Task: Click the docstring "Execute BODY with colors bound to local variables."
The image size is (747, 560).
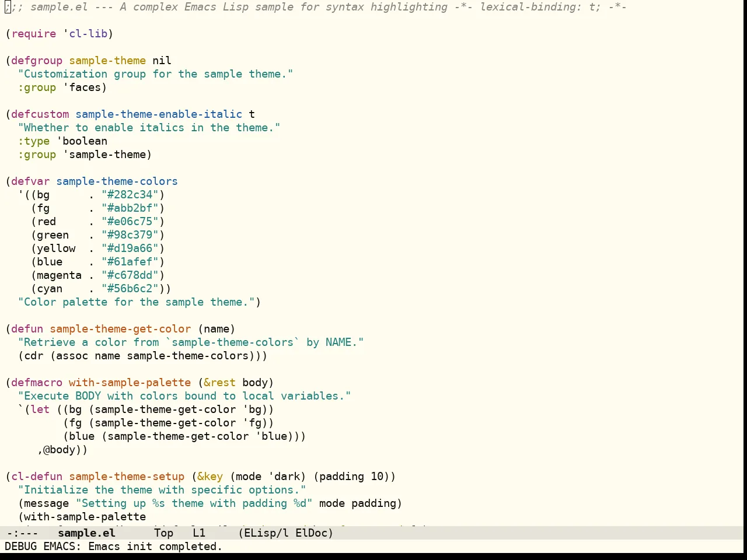Action: coord(184,396)
